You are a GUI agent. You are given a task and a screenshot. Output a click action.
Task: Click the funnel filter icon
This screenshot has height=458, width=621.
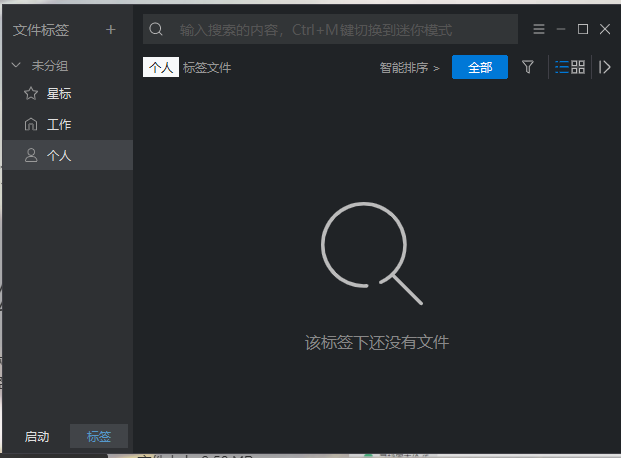click(528, 67)
